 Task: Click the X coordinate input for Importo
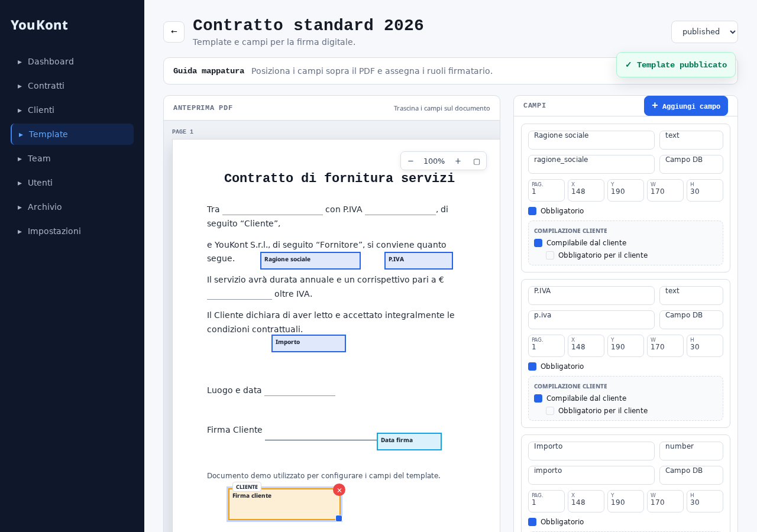point(586,501)
